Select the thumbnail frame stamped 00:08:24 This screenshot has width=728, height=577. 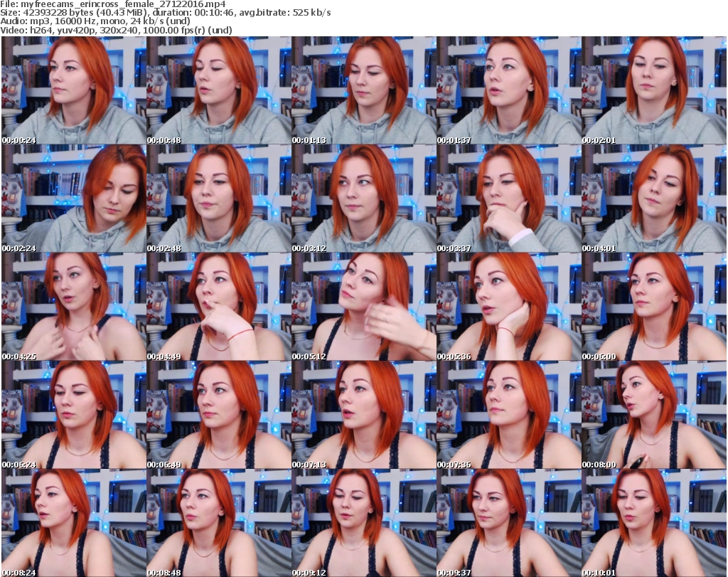[74, 523]
